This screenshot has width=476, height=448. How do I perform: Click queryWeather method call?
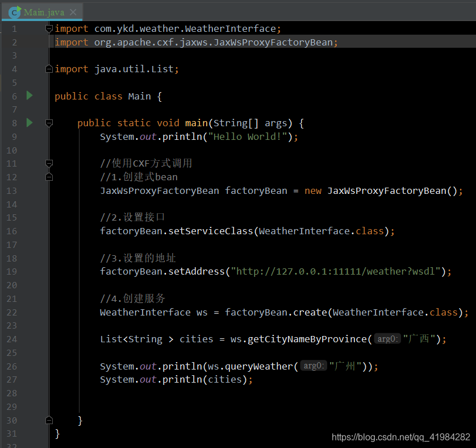coord(258,366)
